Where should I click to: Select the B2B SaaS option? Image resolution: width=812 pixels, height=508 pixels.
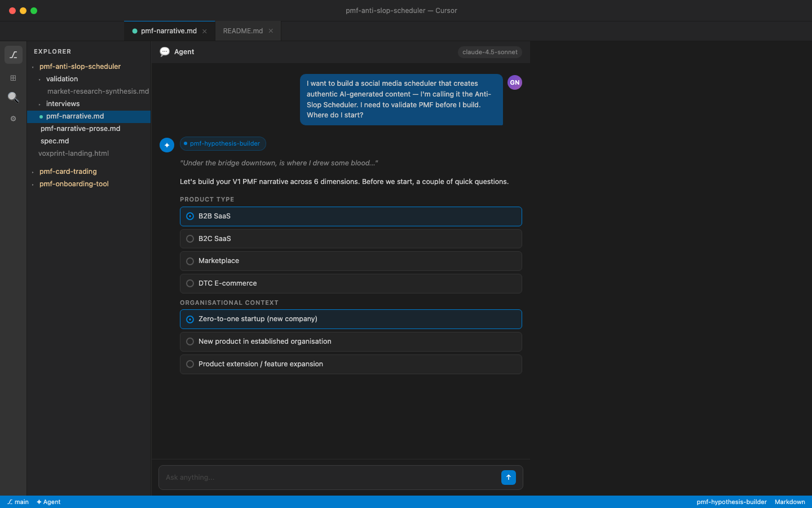351,216
